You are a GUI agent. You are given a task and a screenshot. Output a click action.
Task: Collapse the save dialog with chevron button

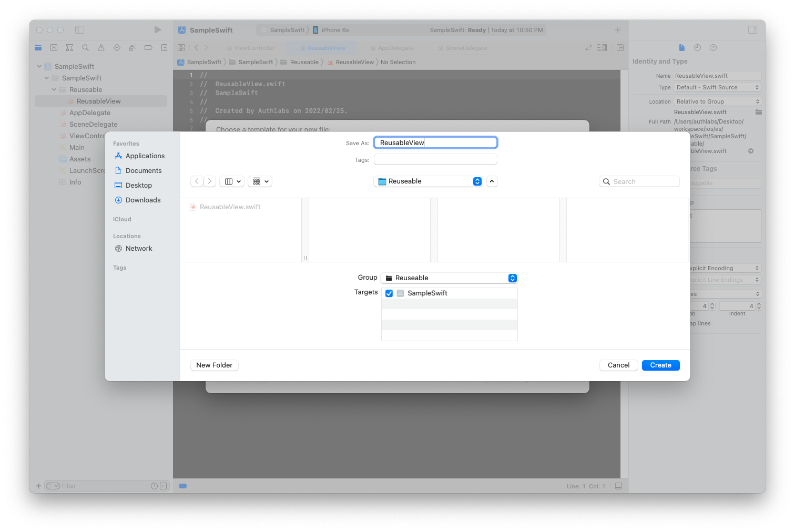[x=492, y=181]
